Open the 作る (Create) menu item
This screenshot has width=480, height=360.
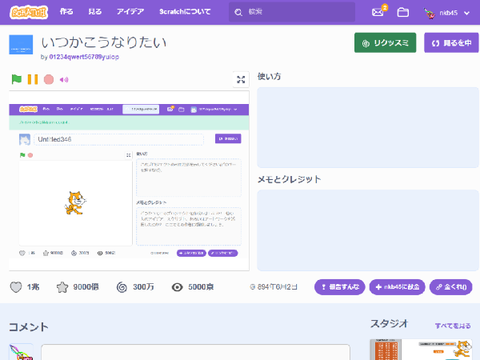[66, 12]
